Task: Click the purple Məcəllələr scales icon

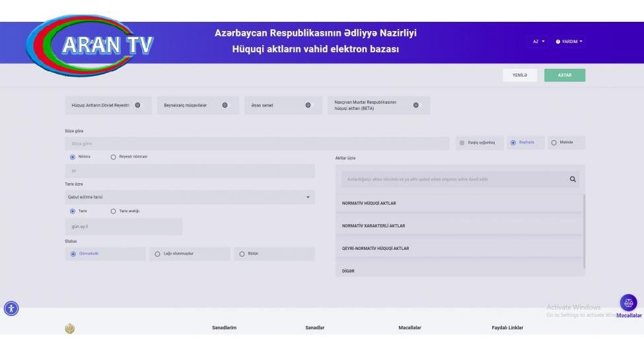Action: click(627, 302)
